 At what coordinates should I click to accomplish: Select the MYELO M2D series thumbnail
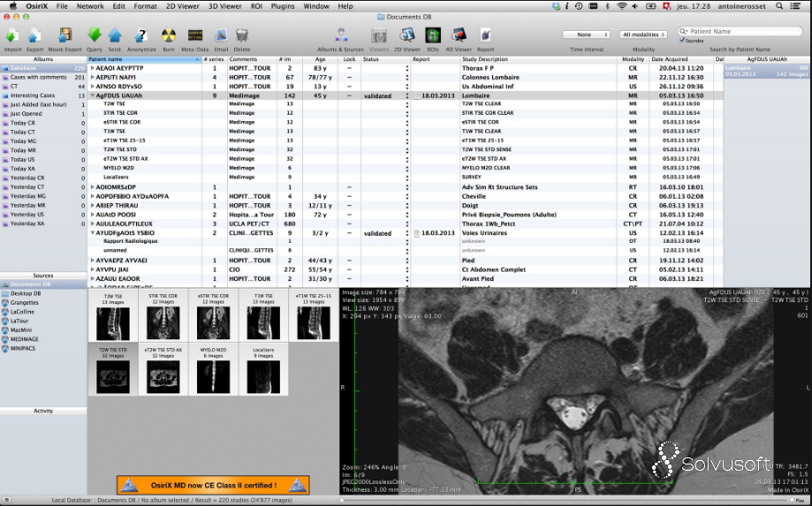pyautogui.click(x=213, y=369)
